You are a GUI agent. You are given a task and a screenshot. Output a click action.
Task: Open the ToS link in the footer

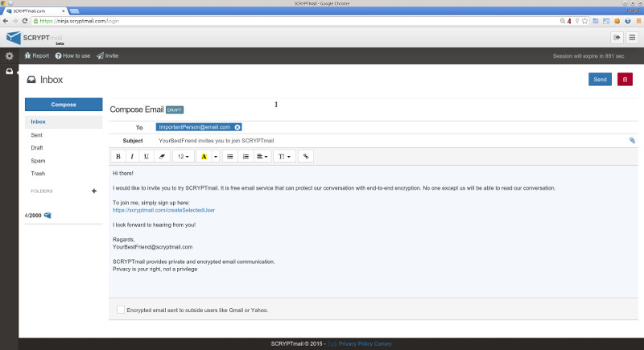(332, 344)
